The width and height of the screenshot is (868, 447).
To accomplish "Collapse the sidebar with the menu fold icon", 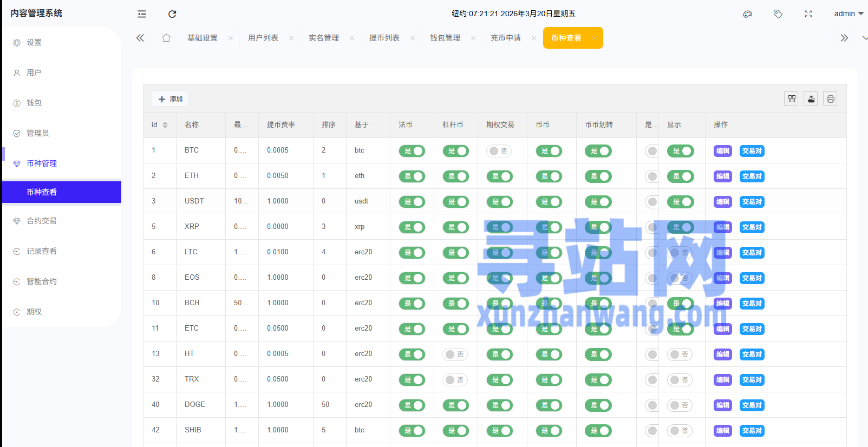I will click(142, 14).
